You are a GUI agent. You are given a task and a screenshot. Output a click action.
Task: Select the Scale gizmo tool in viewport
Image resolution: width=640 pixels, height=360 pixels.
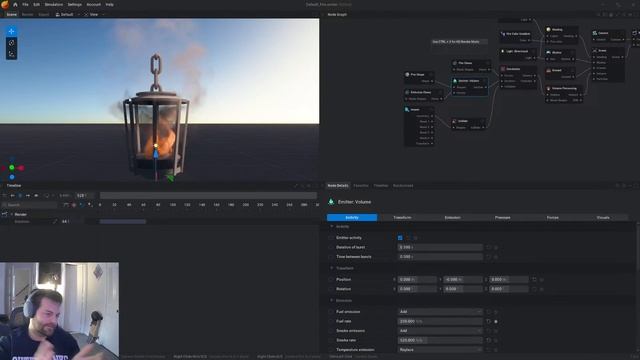coord(11,54)
